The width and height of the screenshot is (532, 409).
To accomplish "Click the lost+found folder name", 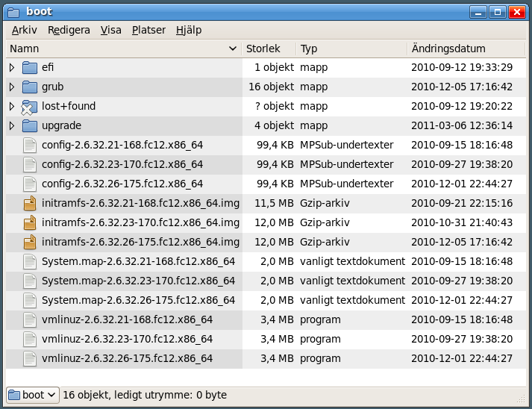I will [x=69, y=106].
